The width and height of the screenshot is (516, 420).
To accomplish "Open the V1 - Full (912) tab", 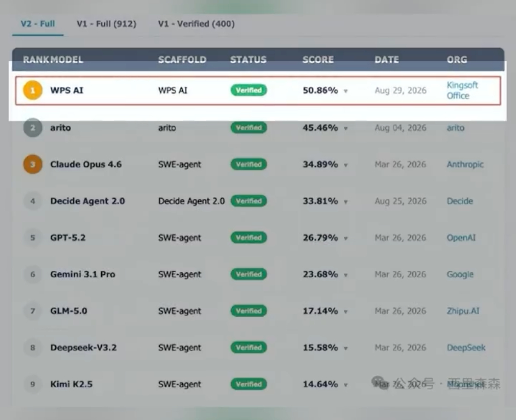I will click(x=106, y=24).
